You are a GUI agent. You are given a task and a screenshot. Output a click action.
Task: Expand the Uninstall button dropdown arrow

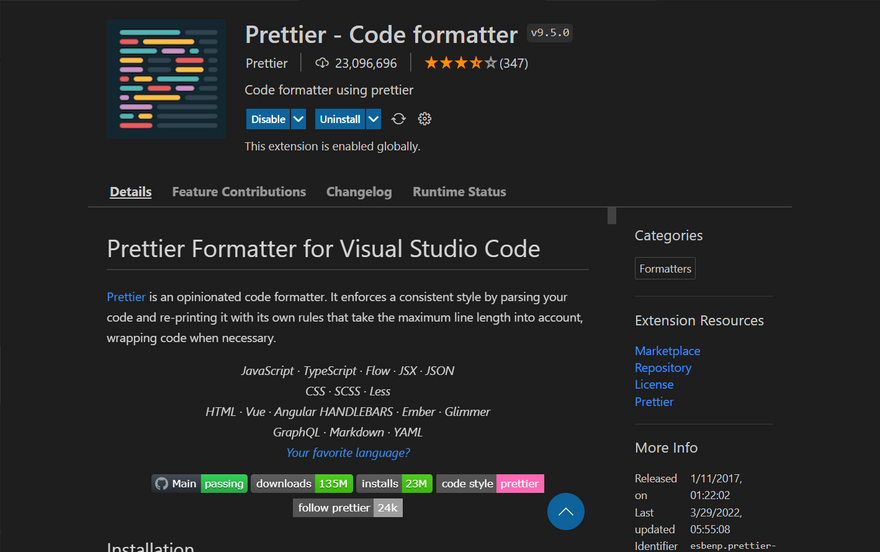[373, 119]
